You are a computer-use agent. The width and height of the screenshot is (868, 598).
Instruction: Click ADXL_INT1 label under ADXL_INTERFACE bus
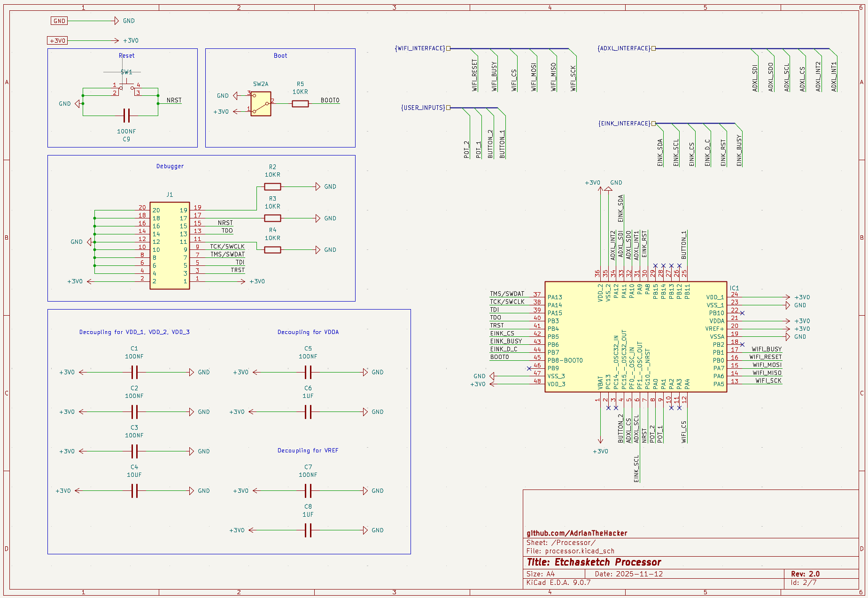click(x=834, y=77)
